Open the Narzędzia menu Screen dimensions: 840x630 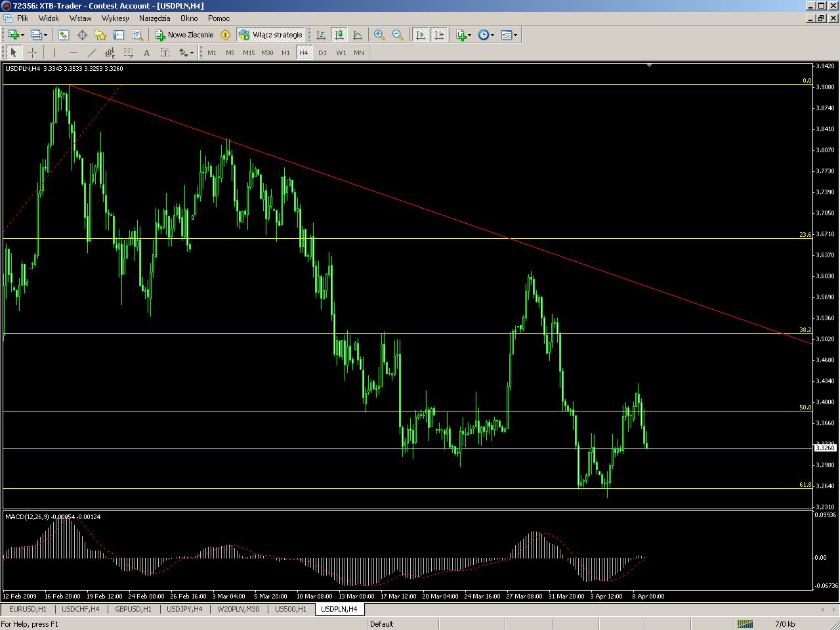tap(154, 18)
